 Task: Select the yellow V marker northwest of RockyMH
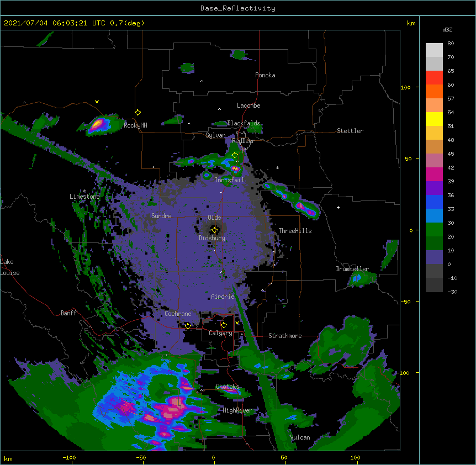click(x=97, y=102)
